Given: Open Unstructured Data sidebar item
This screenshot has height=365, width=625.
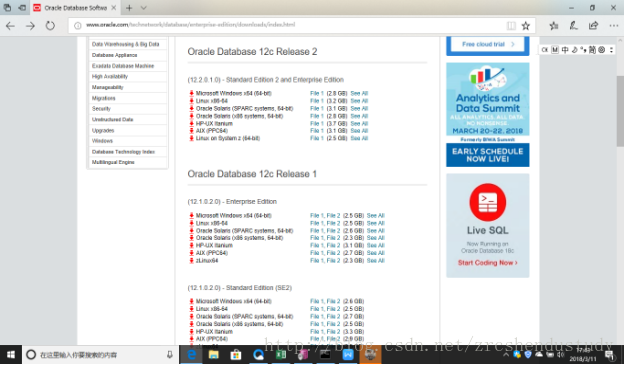Looking at the screenshot, I should (x=112, y=120).
